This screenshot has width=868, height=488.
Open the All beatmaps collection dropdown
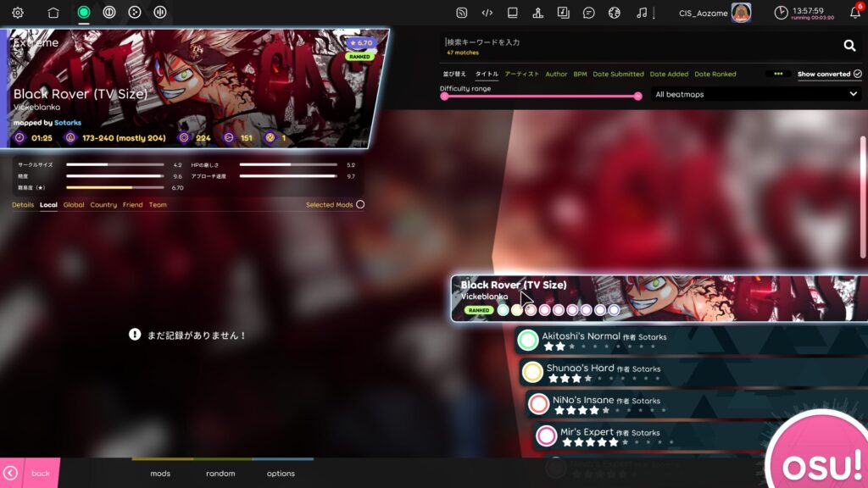pyautogui.click(x=756, y=95)
